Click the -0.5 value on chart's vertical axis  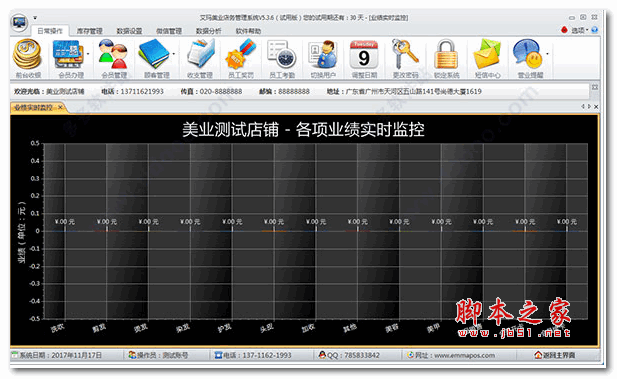click(34, 318)
